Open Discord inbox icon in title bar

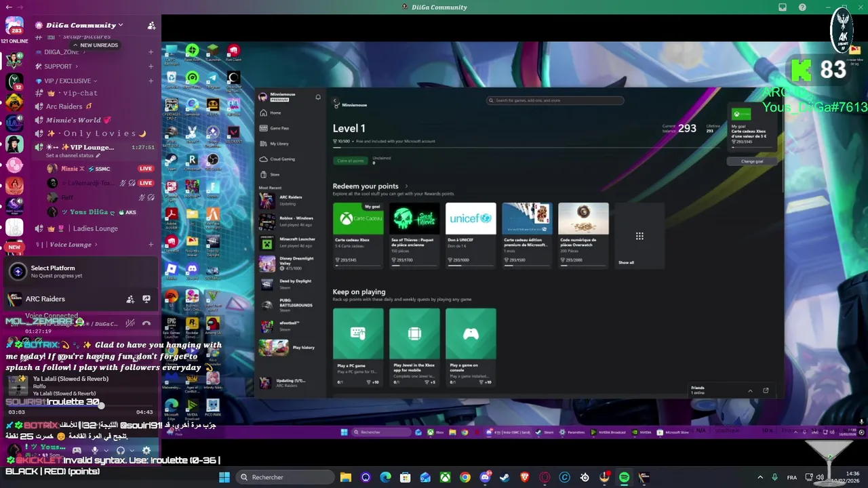pos(783,7)
